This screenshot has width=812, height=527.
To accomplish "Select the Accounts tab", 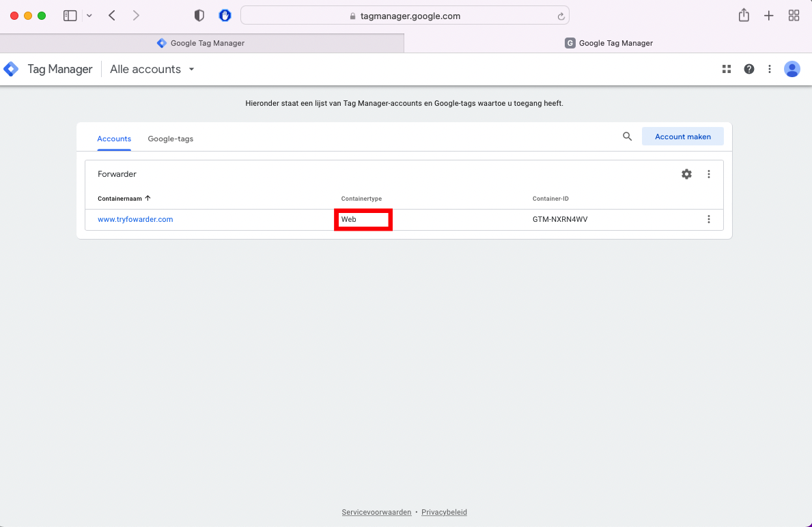I will coord(114,139).
